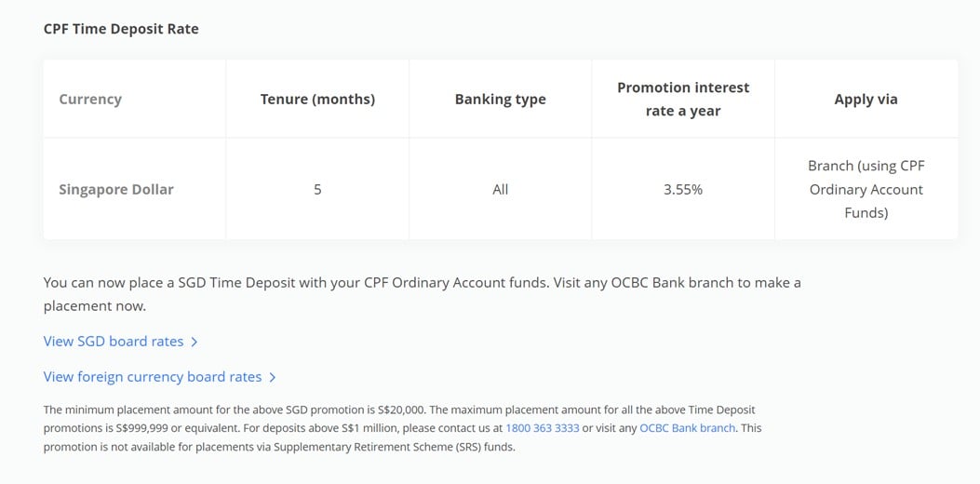Viewport: 980px width, 484px height.
Task: Click the SGD Time Deposit placement paragraph
Action: click(x=422, y=294)
